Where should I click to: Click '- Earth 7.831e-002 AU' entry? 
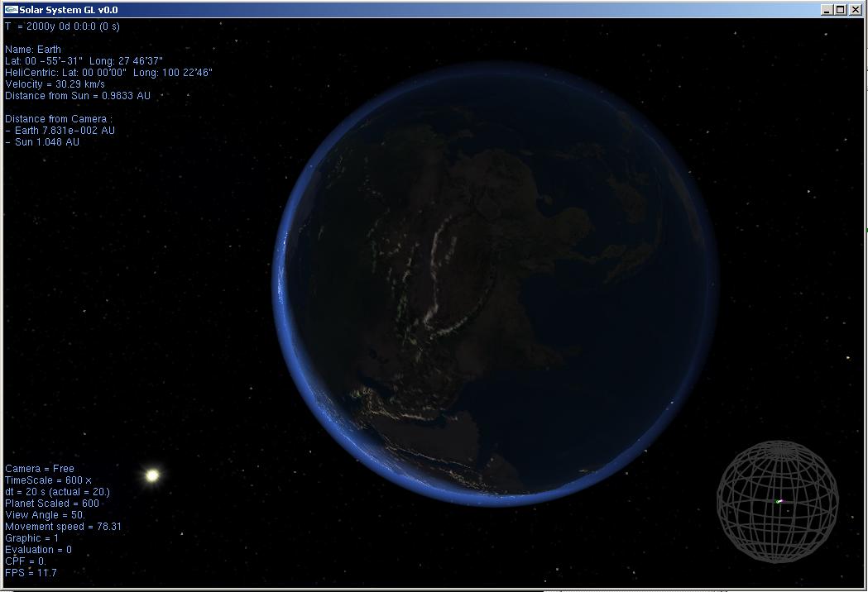(60, 131)
